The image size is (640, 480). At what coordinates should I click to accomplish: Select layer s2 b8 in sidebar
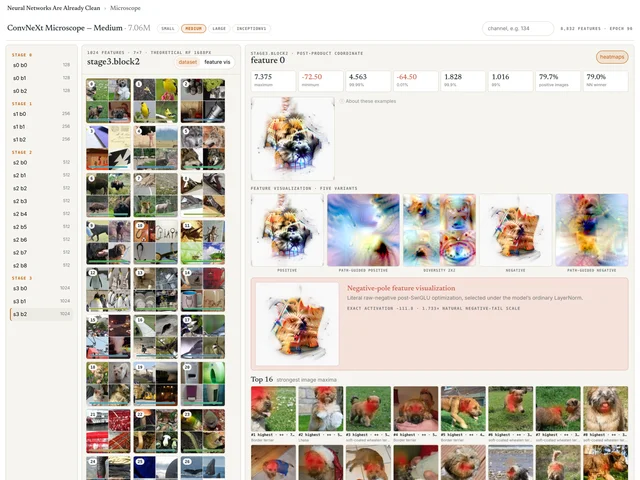pos(41,265)
